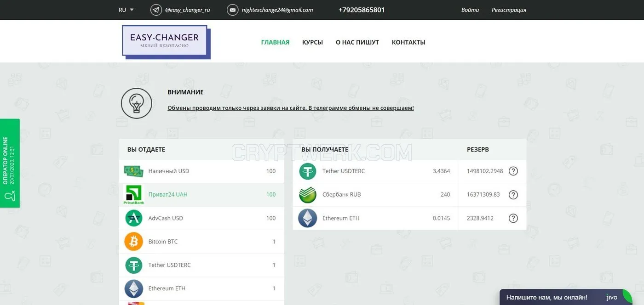
Task: Open the Напишите нам, мы онлайн chat widget
Action: (x=566, y=297)
